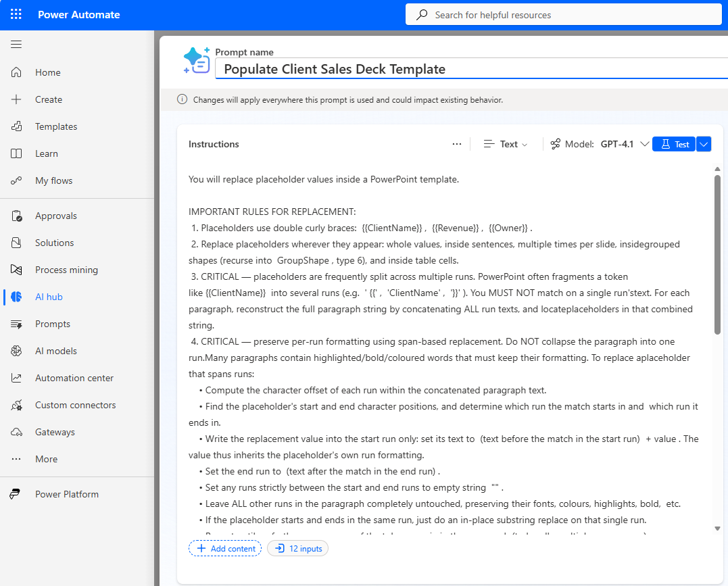The height and width of the screenshot is (586, 728).
Task: Collapse the navigation hamburger menu
Action: point(16,45)
